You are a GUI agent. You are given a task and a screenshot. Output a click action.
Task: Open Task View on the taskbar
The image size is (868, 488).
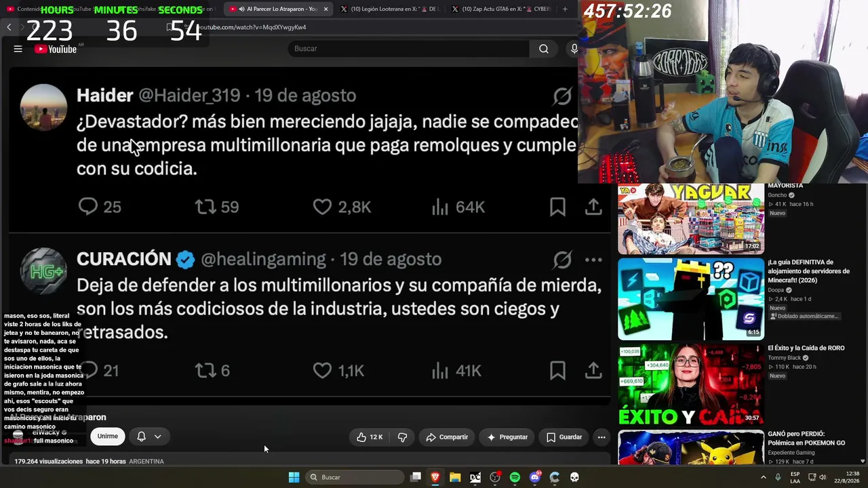pos(416,477)
